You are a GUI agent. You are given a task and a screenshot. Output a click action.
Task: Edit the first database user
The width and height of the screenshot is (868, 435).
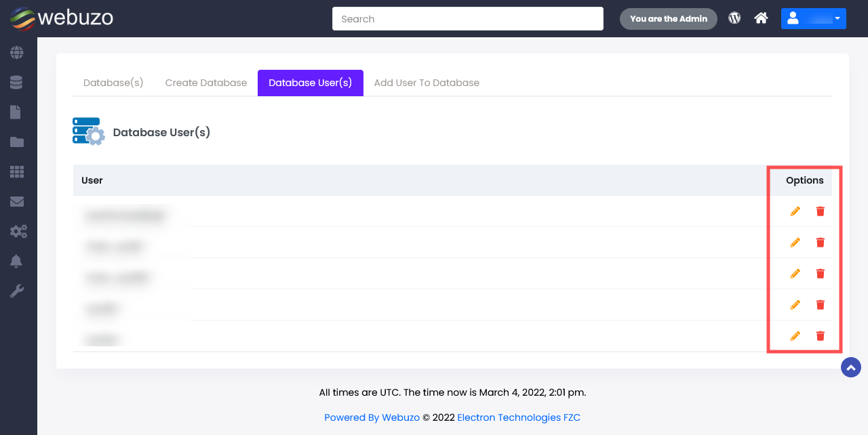coord(795,211)
